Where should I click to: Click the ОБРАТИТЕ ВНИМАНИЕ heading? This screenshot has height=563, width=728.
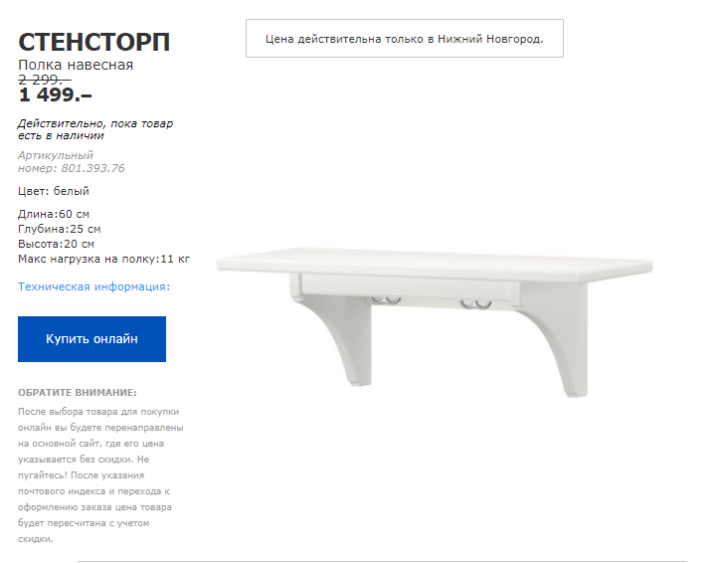(x=78, y=393)
